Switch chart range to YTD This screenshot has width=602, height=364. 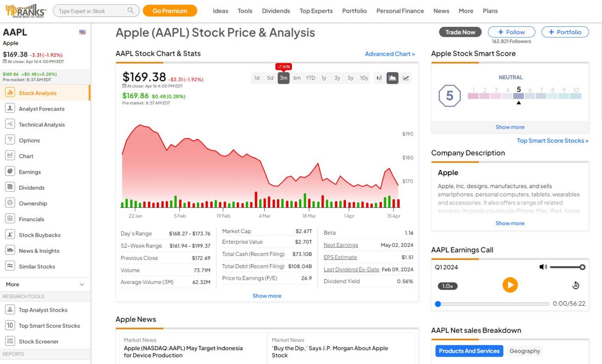tap(310, 78)
